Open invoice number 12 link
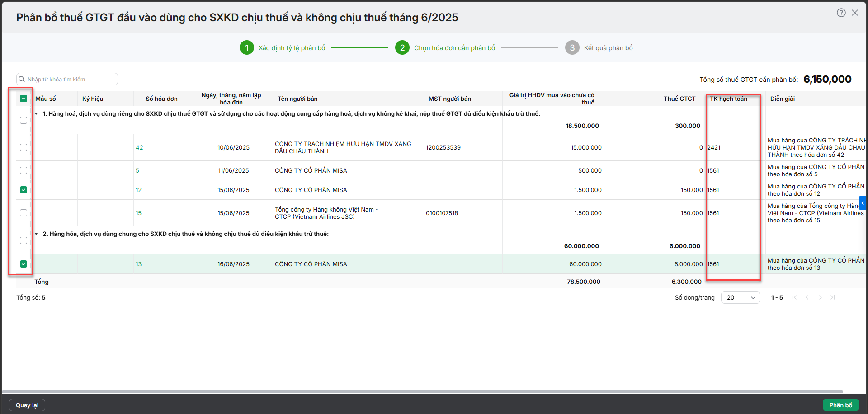The height and width of the screenshot is (414, 868). (139, 190)
